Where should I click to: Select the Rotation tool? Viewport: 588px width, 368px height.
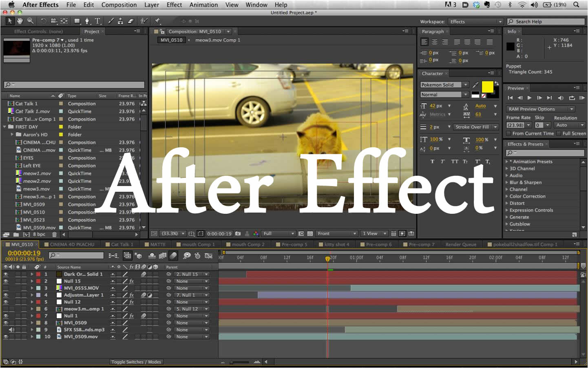(x=44, y=21)
